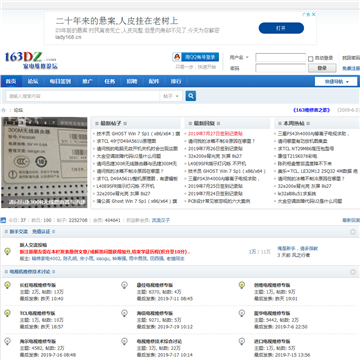Close the top banner advertisement
Viewport: 360px width, 360px height.
tap(314, 14)
